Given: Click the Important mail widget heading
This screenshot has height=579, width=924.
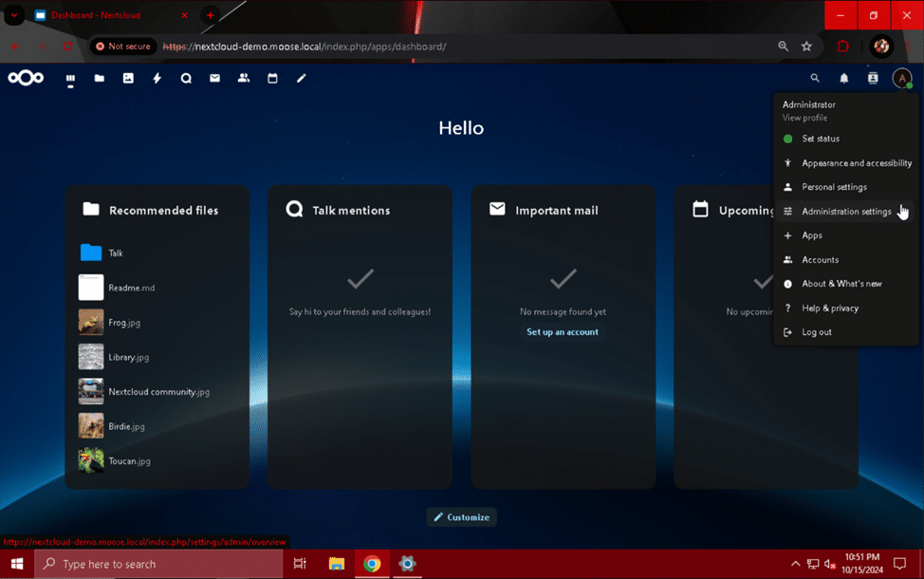Looking at the screenshot, I should coord(557,211).
